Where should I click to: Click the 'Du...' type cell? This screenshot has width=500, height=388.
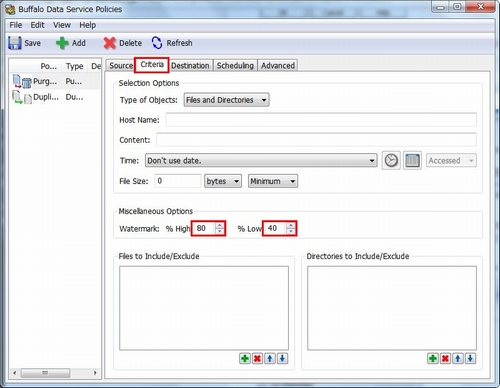pos(74,97)
